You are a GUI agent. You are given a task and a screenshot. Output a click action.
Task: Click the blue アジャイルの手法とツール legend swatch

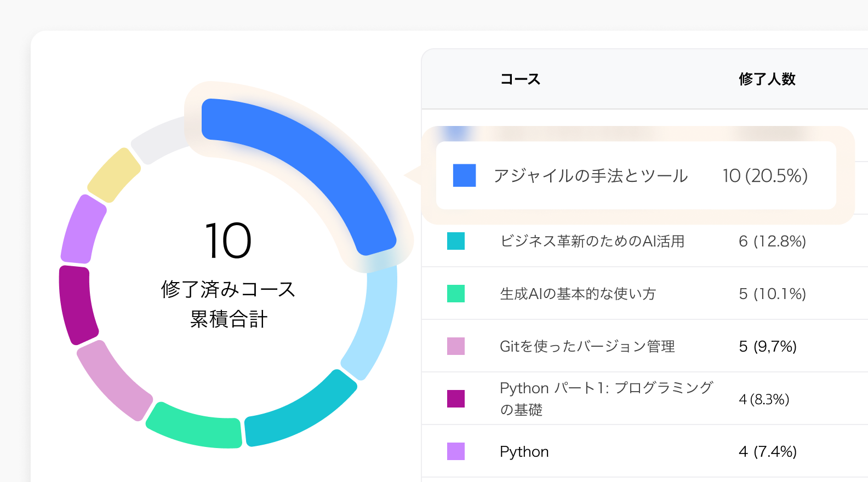(464, 175)
